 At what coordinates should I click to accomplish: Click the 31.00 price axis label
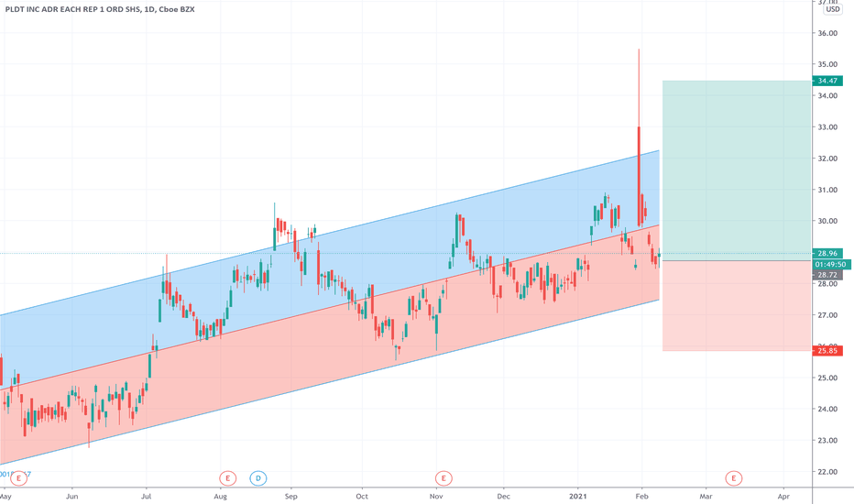827,190
